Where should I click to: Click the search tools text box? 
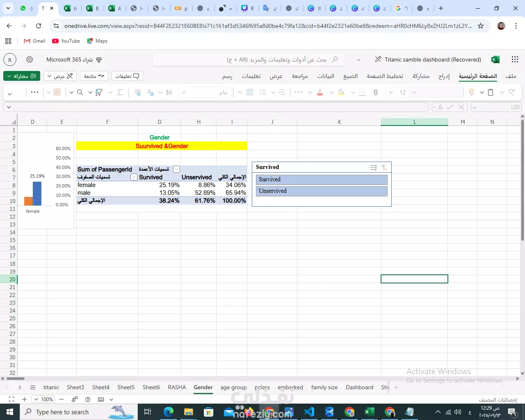click(249, 59)
